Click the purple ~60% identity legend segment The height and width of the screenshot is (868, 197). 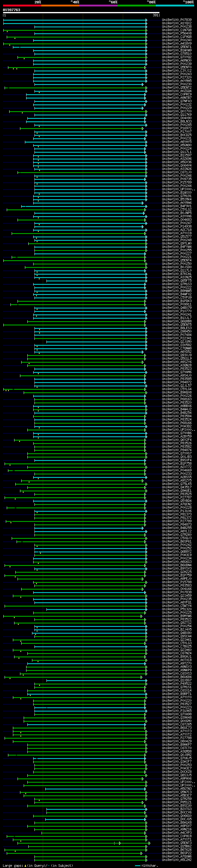click(x=98, y=6)
